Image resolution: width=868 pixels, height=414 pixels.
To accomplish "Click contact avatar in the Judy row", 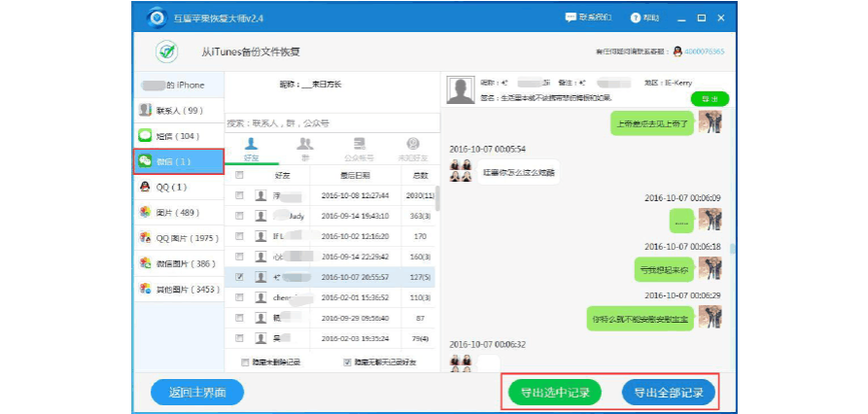I will click(260, 216).
